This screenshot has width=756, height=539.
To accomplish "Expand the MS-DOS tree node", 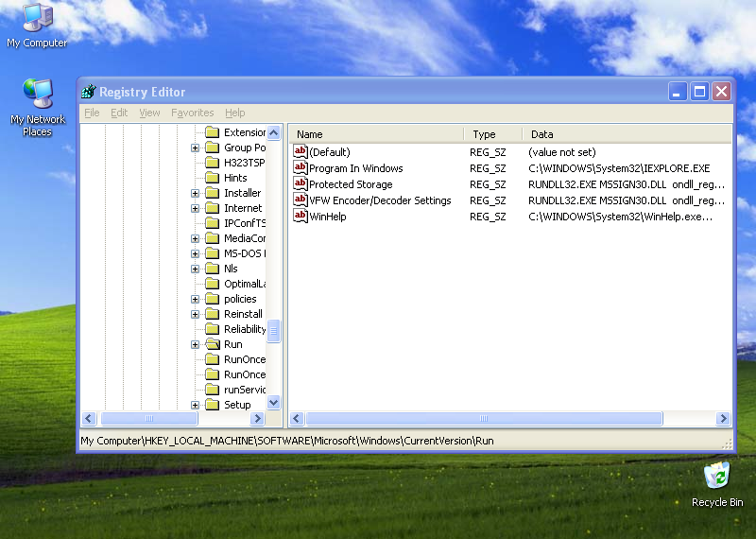I will click(x=195, y=253).
